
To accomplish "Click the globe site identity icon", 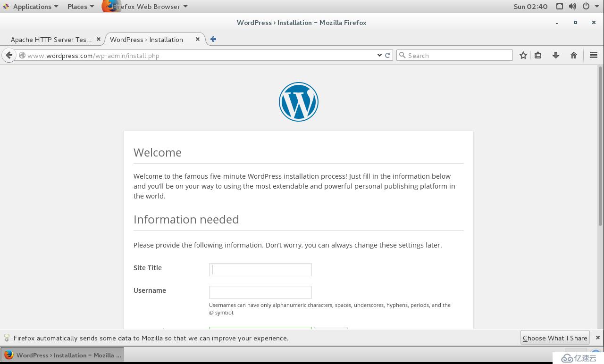I will (22, 55).
